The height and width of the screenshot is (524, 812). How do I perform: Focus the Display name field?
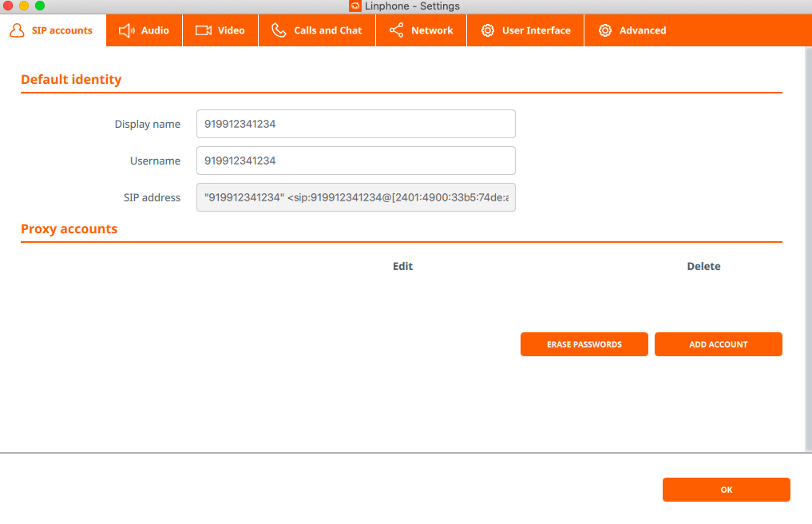tap(356, 124)
